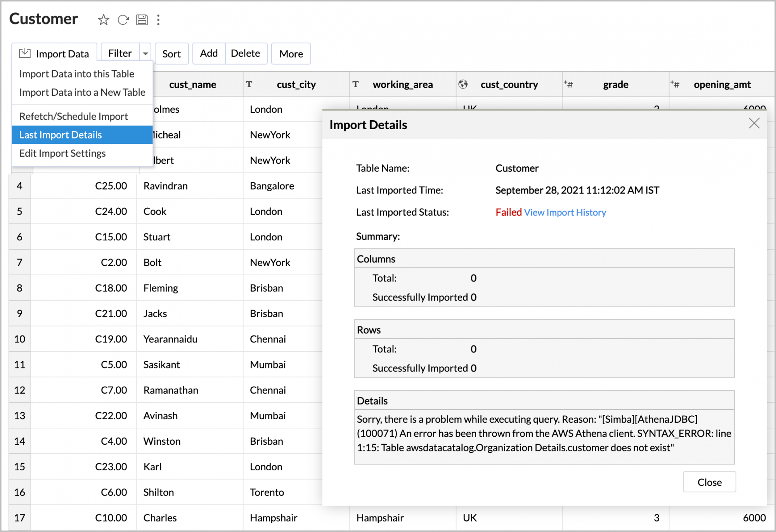Choose Refetch/Schedule Import option
This screenshot has width=776, height=532.
pos(73,116)
